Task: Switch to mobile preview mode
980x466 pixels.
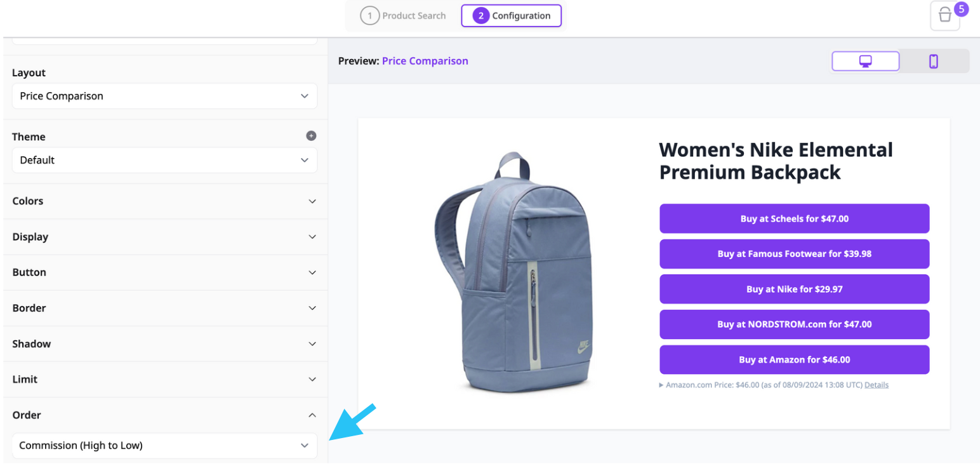Action: [x=934, y=61]
